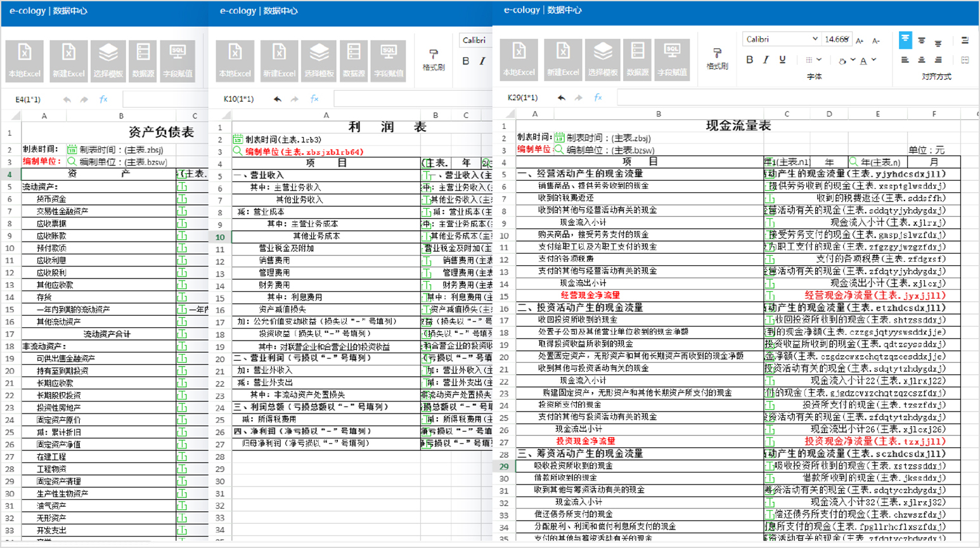This screenshot has width=980, height=548.
Task: Click the font color A swatch
Action: pos(863,60)
